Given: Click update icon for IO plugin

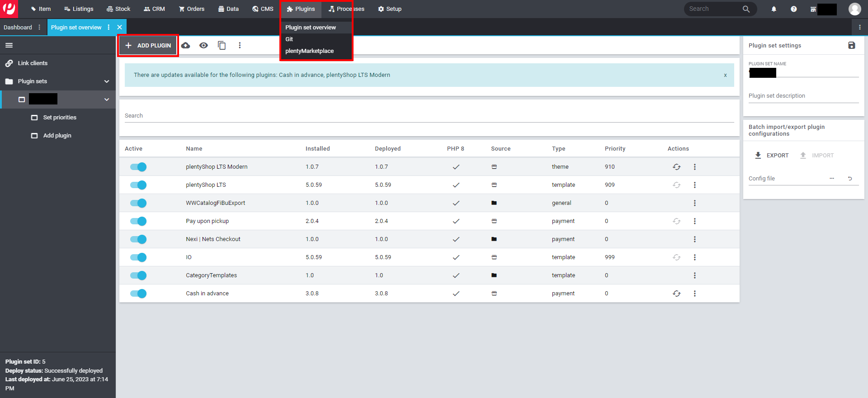Looking at the screenshot, I should point(676,257).
